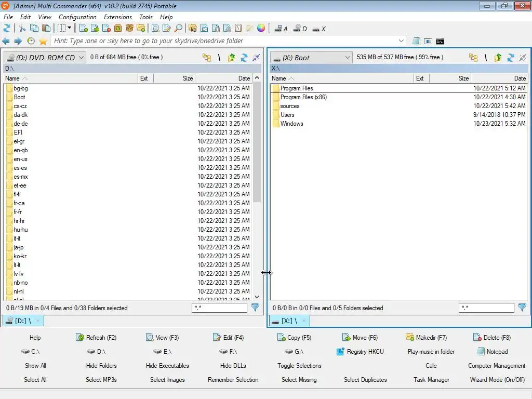Expand the command line history dropdown arrow
The image size is (532, 399).
(x=402, y=41)
